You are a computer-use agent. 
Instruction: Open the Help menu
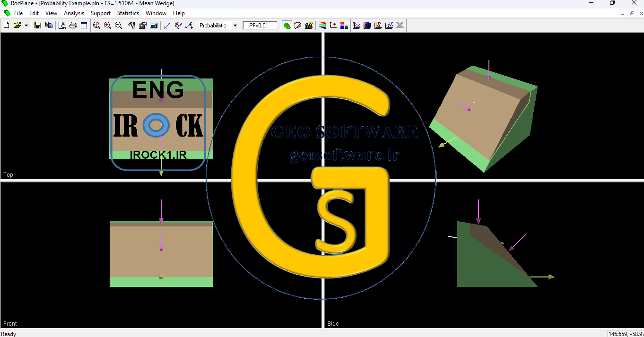pyautogui.click(x=179, y=13)
